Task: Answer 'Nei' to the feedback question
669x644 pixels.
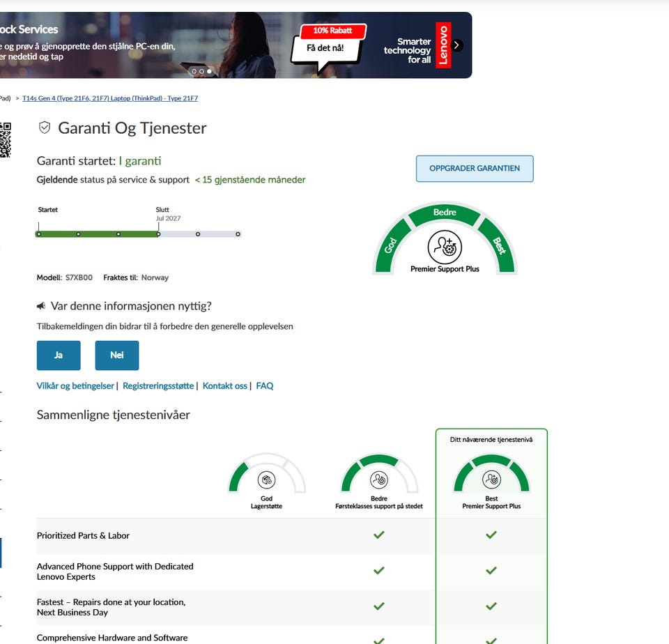Action: [x=117, y=355]
